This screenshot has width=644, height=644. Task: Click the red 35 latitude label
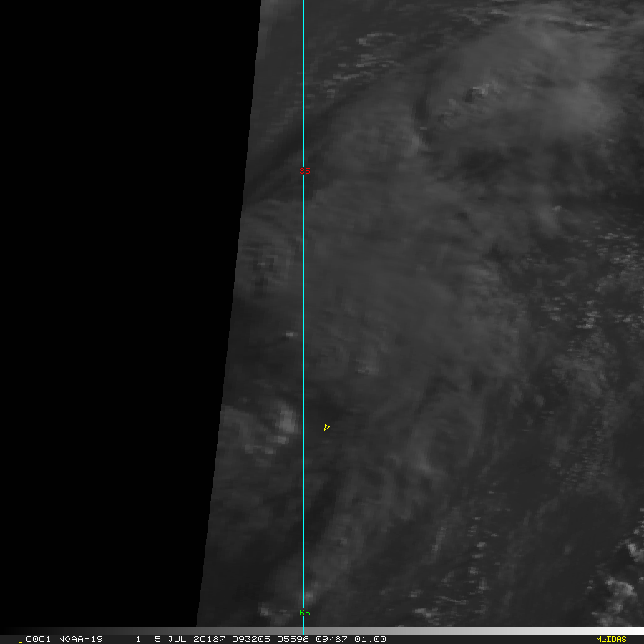click(305, 172)
